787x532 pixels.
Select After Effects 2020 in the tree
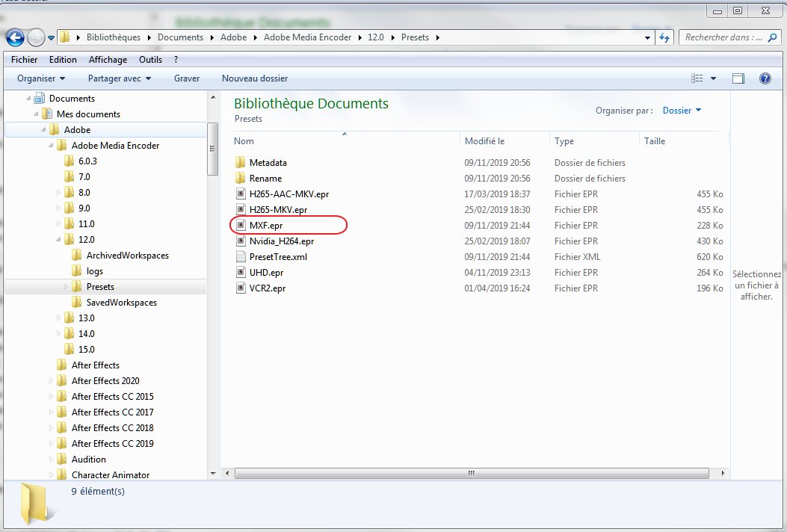105,380
